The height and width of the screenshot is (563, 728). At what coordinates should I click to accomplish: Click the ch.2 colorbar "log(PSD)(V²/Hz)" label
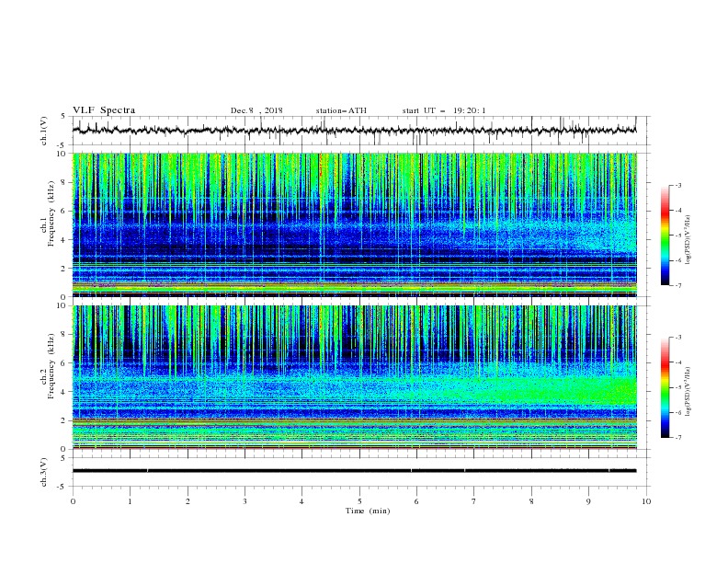pyautogui.click(x=688, y=392)
